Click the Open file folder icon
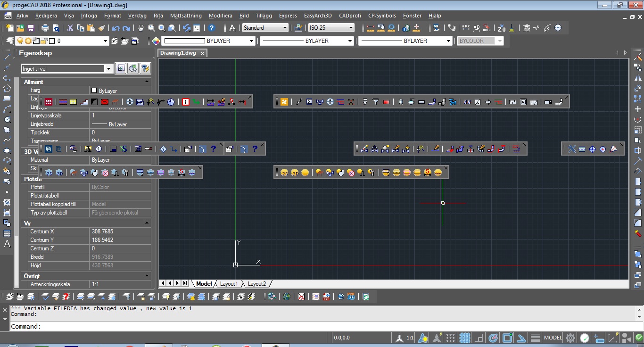This screenshot has width=644, height=347. [20, 28]
